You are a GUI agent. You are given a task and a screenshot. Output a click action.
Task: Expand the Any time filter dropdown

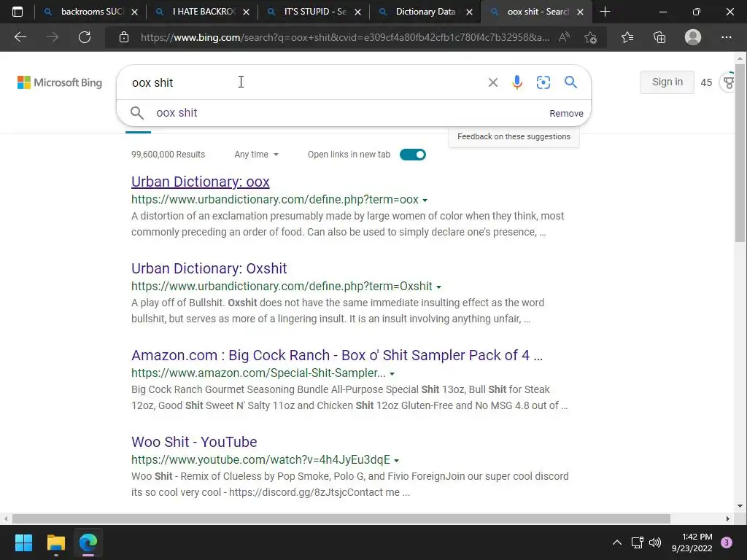point(256,155)
